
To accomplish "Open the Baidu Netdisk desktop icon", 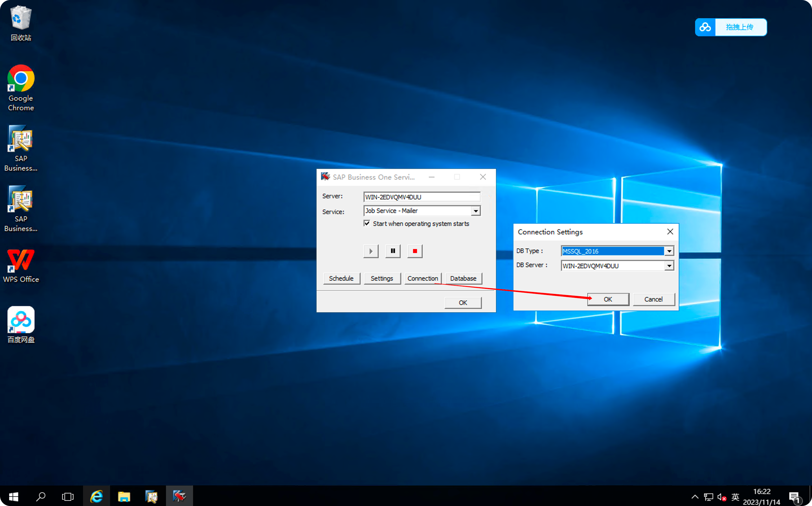I will 21,325.
